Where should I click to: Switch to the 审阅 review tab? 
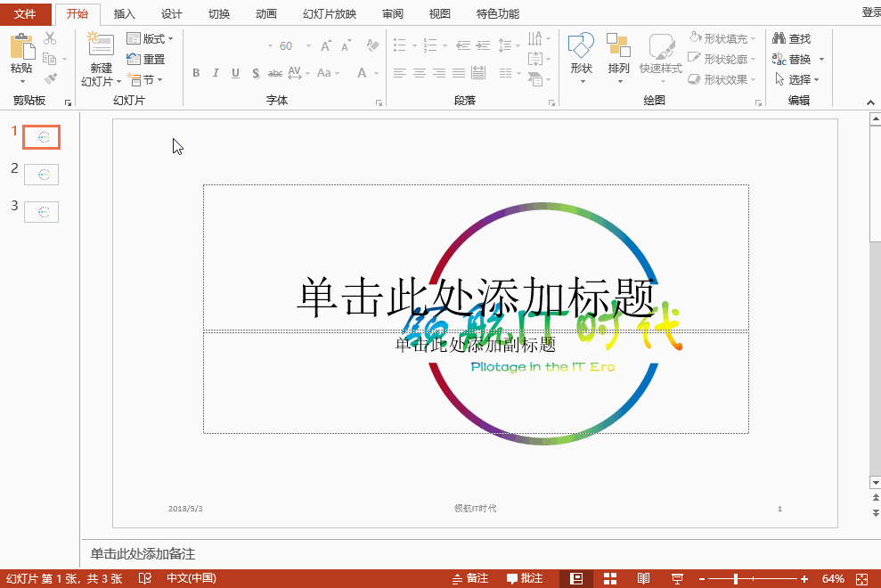pyautogui.click(x=393, y=14)
